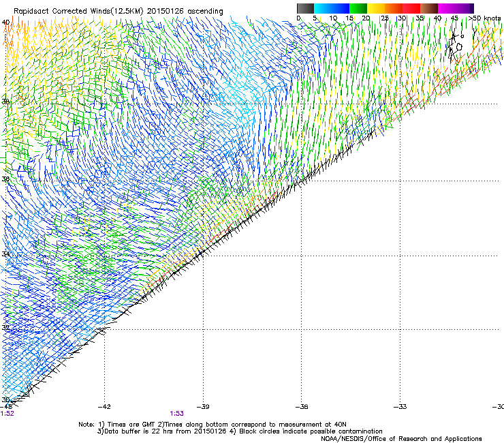This screenshot has height=443, width=504.
Task: Click the note line 'Times are GMT'
Action: click(132, 425)
